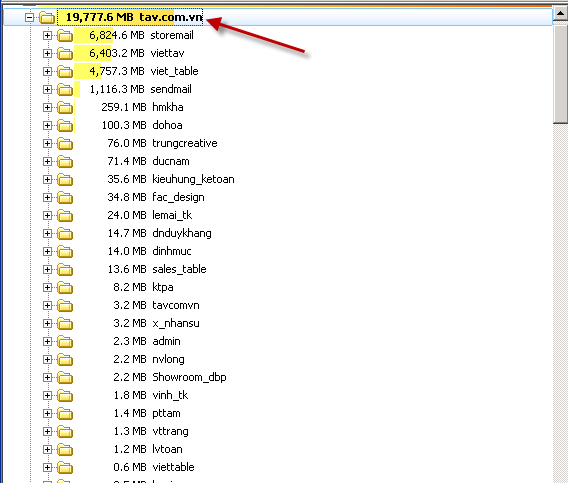Select the dnduykhang 14.7 MB entry
The width and height of the screenshot is (568, 483).
click(x=159, y=233)
